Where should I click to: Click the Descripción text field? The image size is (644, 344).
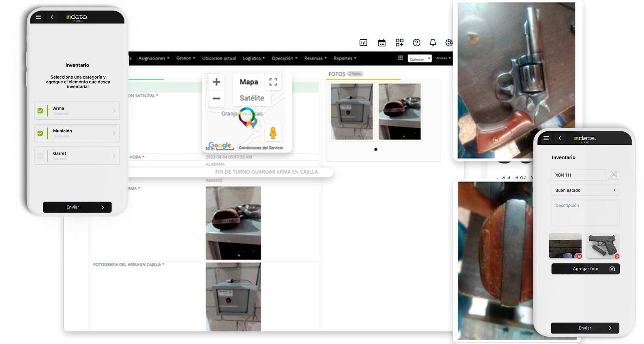pos(584,212)
